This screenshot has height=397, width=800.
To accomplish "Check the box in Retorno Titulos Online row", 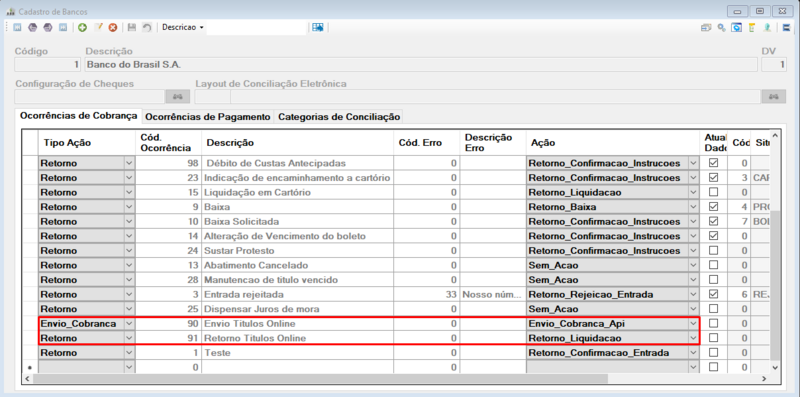I will pos(713,338).
